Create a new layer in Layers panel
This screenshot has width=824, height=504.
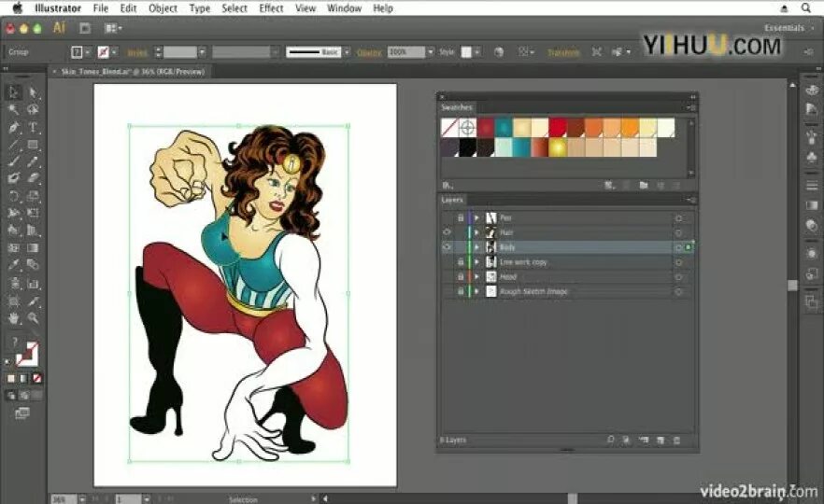click(661, 440)
